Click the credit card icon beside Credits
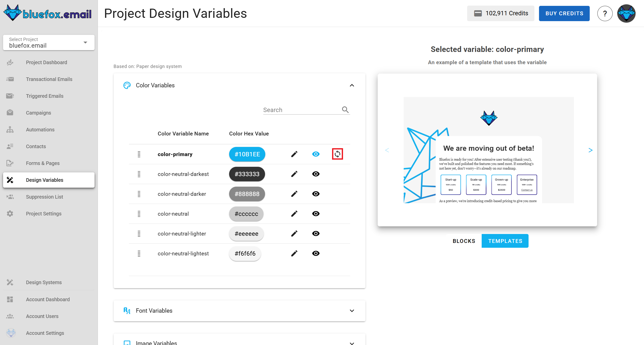Screen dimensions: 644x345 pyautogui.click(x=478, y=13)
